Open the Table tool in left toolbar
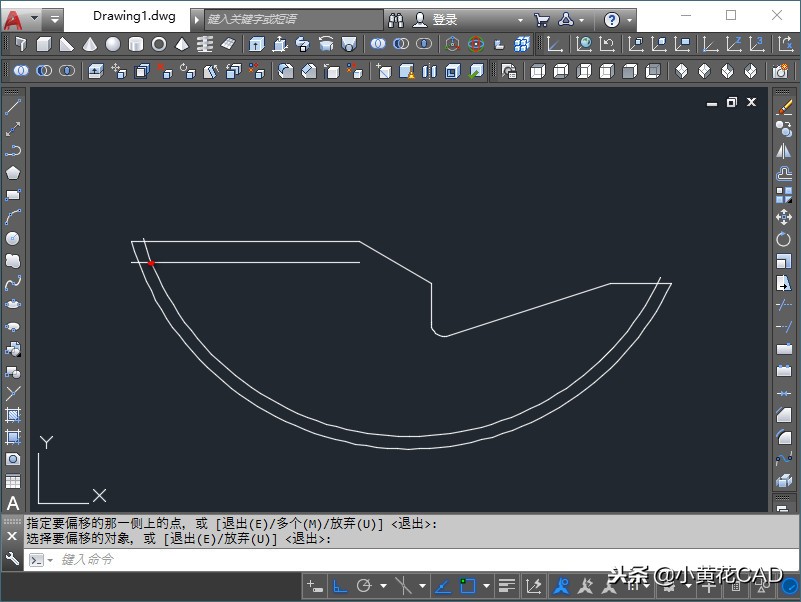 coord(13,481)
